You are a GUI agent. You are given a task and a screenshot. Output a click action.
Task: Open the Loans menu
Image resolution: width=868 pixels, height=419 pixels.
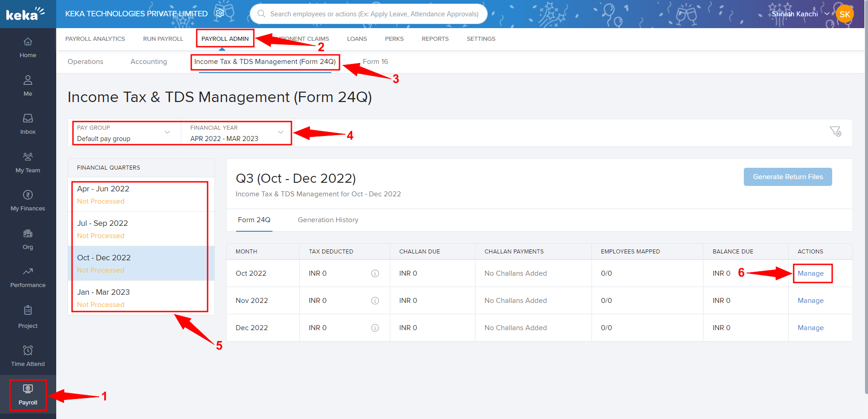(x=357, y=39)
